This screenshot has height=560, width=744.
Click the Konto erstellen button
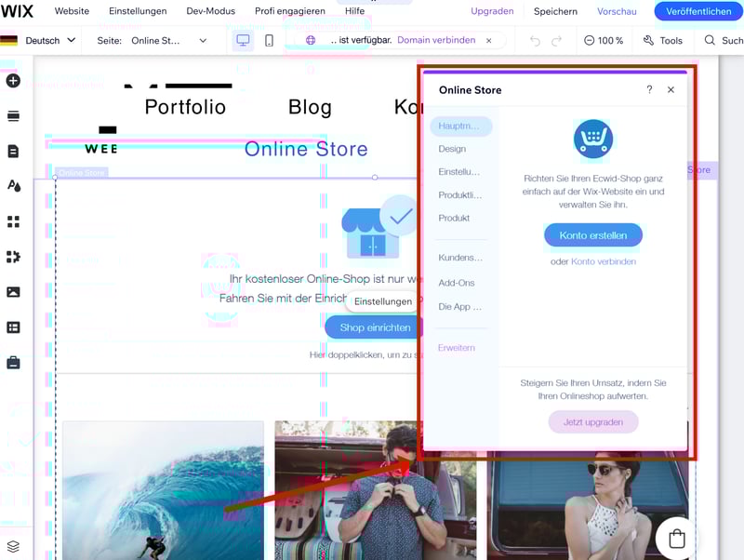[592, 235]
